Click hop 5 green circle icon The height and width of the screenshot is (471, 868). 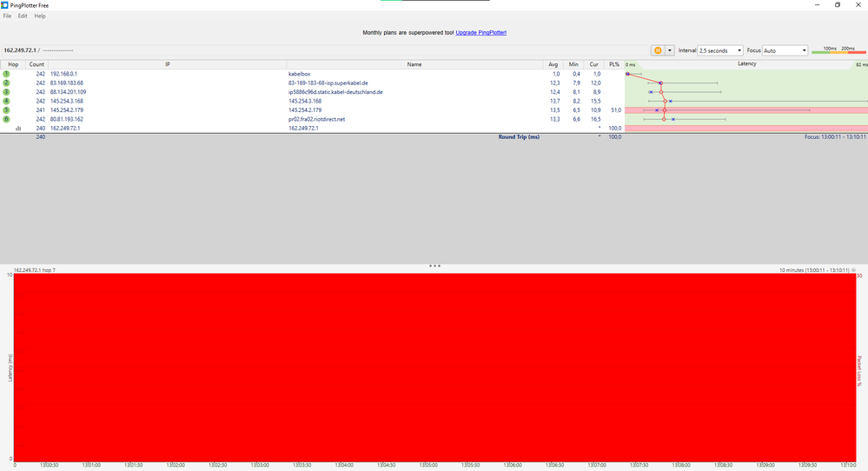pos(6,110)
